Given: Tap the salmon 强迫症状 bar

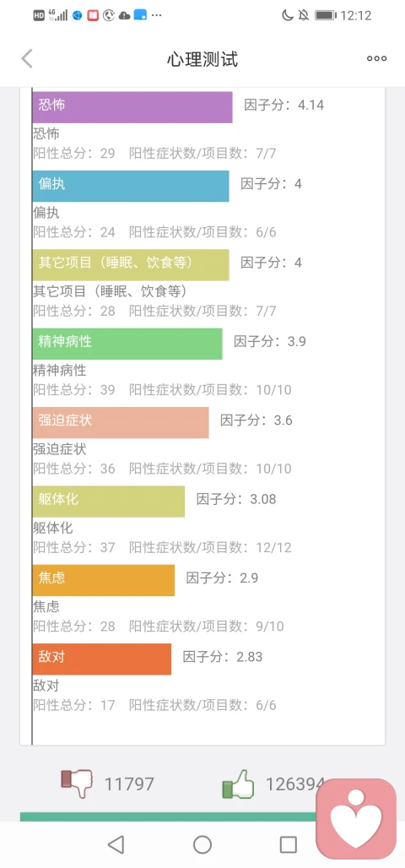Looking at the screenshot, I should coord(121,422).
